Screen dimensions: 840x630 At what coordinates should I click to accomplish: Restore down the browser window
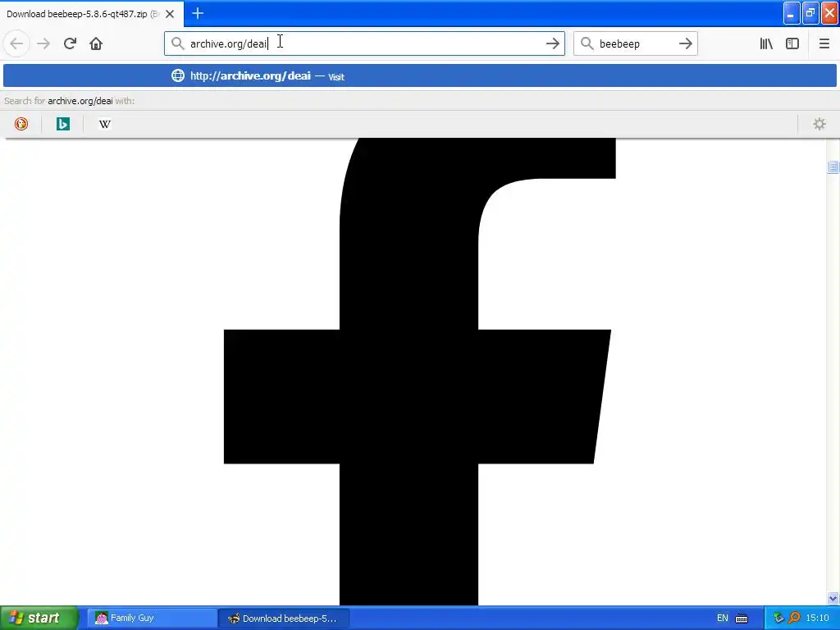[x=810, y=13]
